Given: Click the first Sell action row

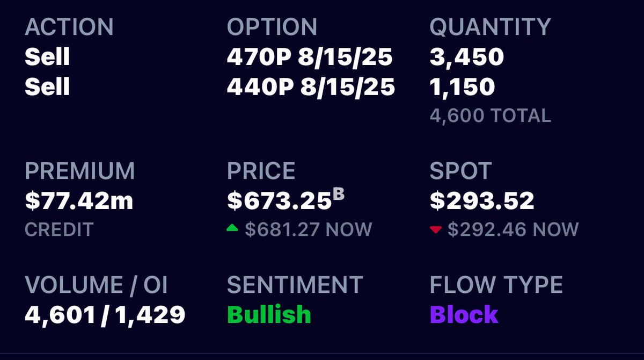Looking at the screenshot, I should point(47,57).
